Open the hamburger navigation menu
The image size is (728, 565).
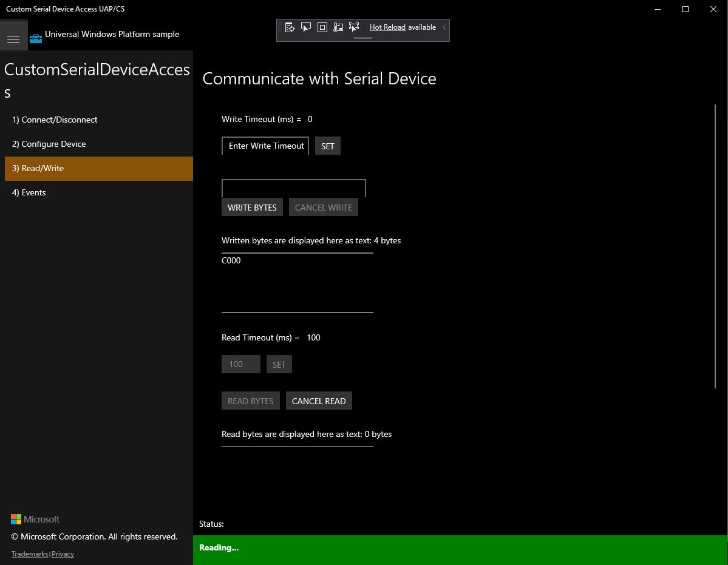pos(13,38)
